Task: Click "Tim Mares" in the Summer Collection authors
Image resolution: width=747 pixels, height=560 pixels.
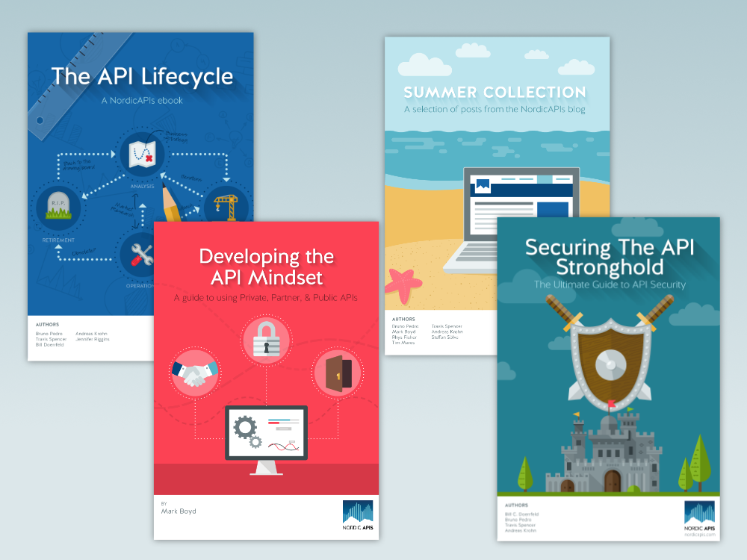Action: [403, 343]
